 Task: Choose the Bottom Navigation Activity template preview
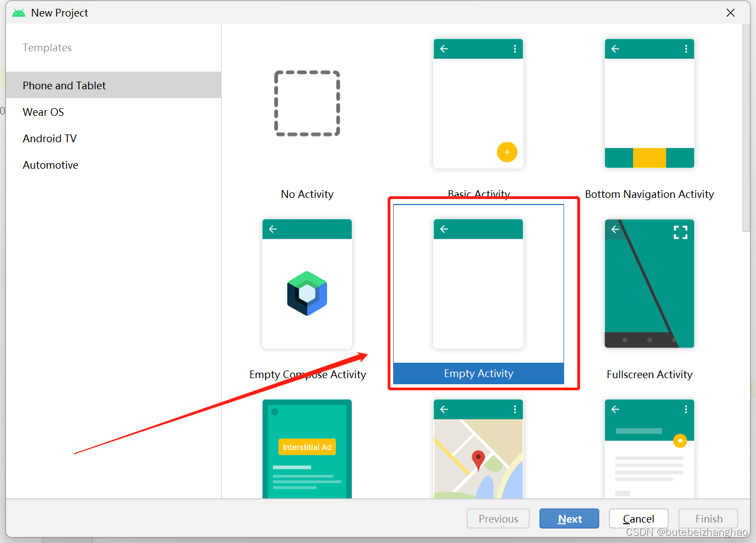(649, 104)
